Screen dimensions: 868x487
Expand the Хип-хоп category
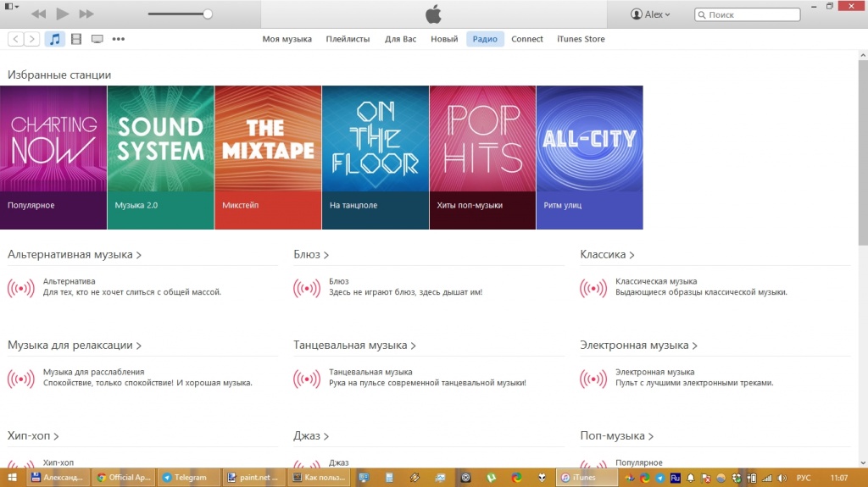(33, 436)
